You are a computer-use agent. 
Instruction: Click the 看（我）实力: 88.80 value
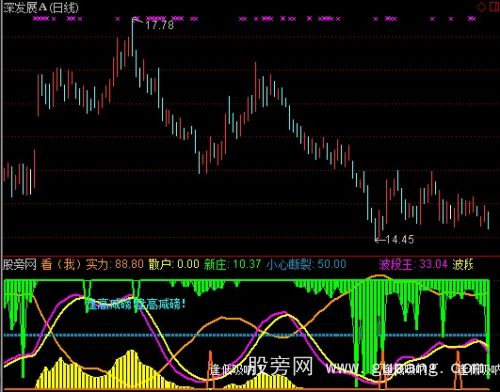(x=92, y=265)
